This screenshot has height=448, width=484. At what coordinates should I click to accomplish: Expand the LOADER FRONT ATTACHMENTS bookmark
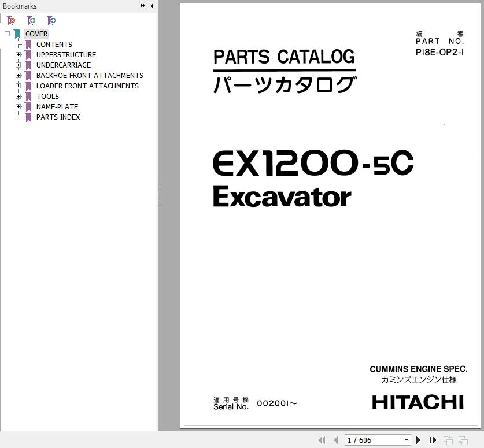(x=18, y=86)
